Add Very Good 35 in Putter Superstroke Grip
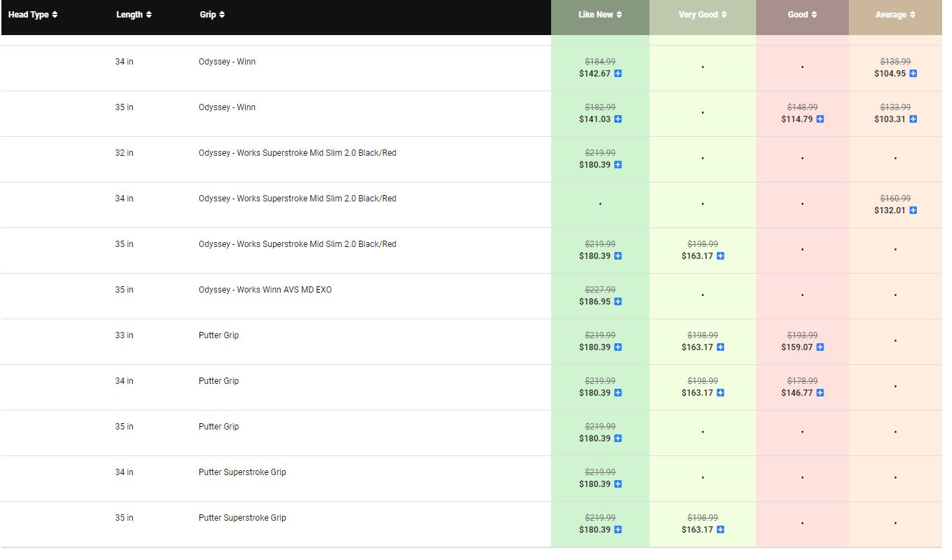This screenshot has height=560, width=952. pos(720,530)
